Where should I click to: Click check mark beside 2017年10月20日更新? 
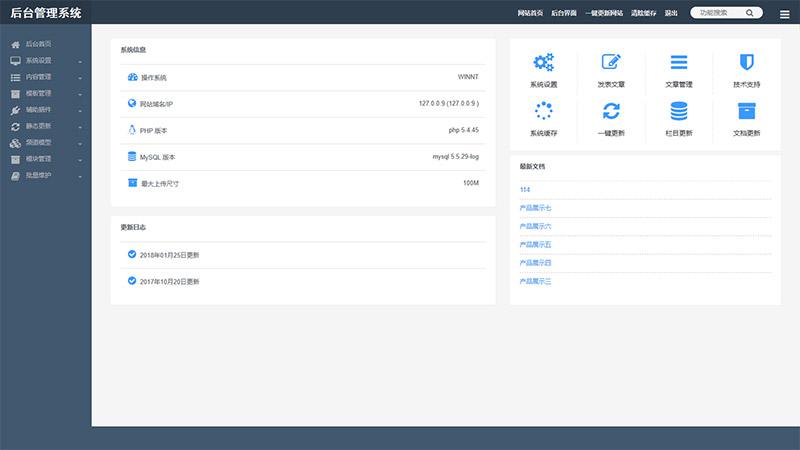[x=132, y=281]
